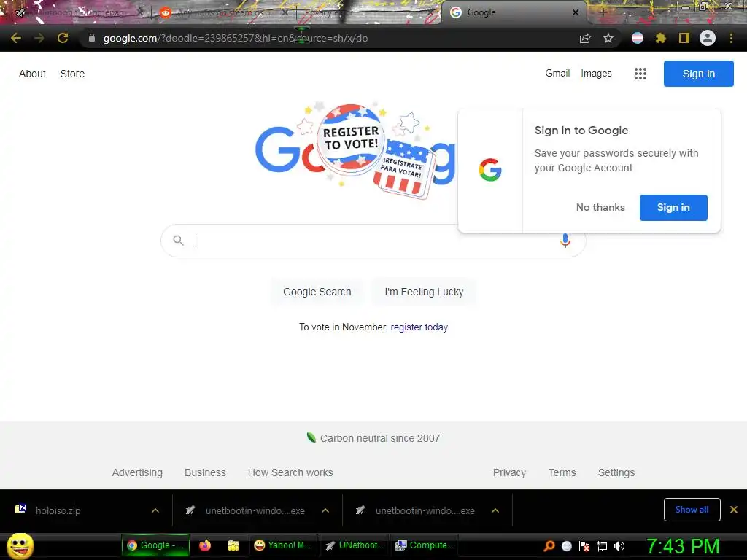Screen dimensions: 747x560
Task: Open the Terms footer link
Action: click(x=562, y=472)
